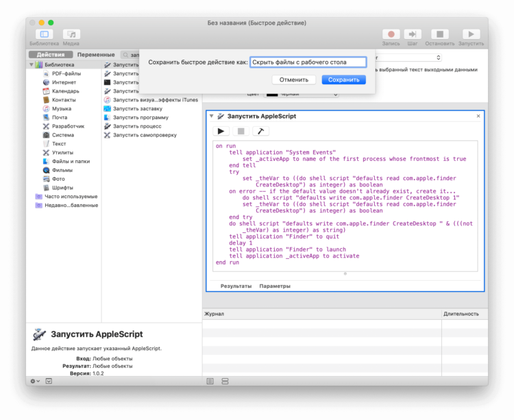
Task: Click inside the AppleScript code editor
Action: click(345, 206)
